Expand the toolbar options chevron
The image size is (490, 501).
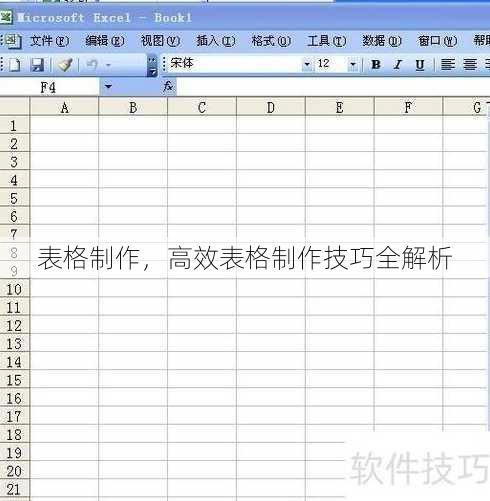(x=152, y=65)
